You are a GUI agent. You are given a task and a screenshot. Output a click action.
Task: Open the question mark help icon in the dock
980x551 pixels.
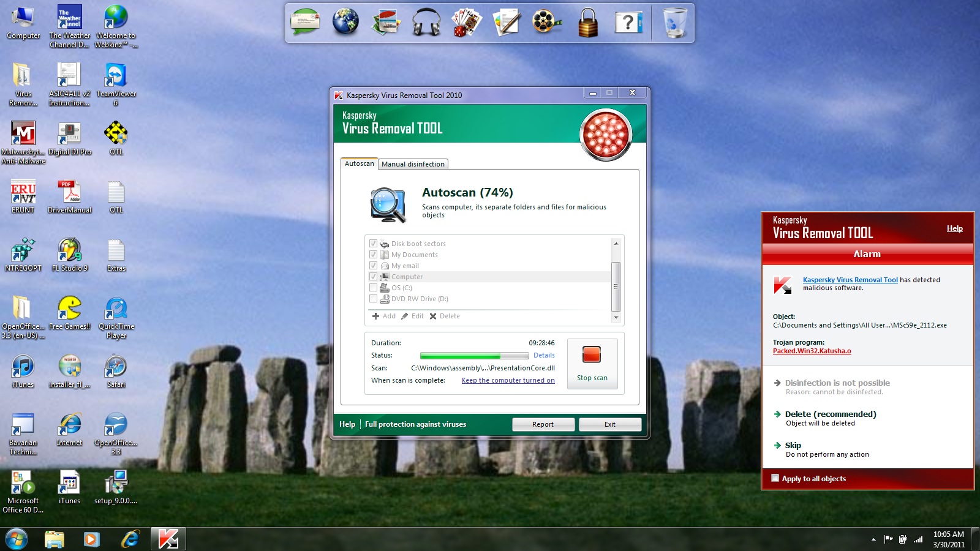point(628,23)
